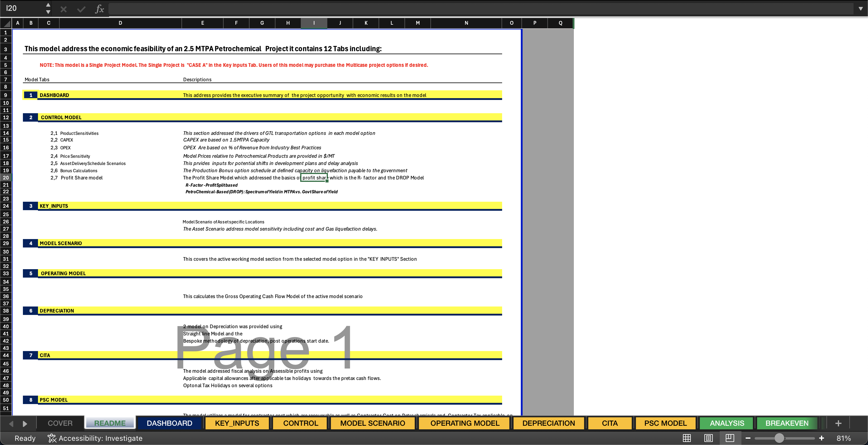Viewport: 868px width, 445px height.
Task: Open the PSC MODEL sheet tab
Action: [665, 423]
